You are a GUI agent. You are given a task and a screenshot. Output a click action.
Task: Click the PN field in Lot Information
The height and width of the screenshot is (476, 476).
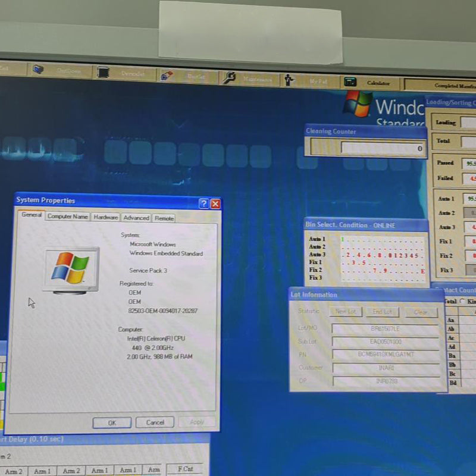(386, 355)
